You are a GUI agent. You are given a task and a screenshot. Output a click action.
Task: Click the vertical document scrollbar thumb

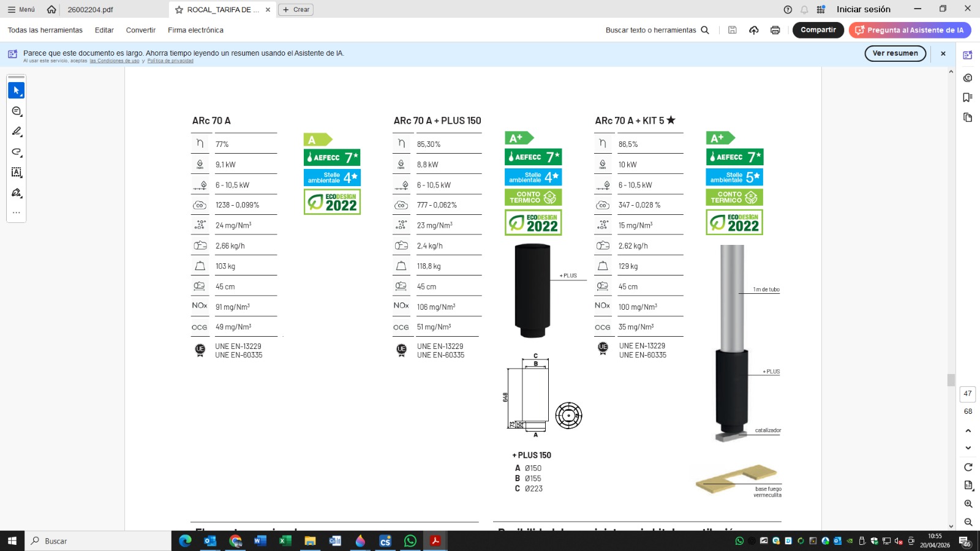(951, 380)
